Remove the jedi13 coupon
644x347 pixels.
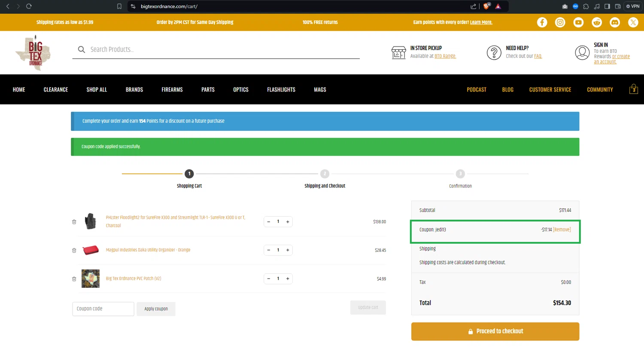[562, 230]
